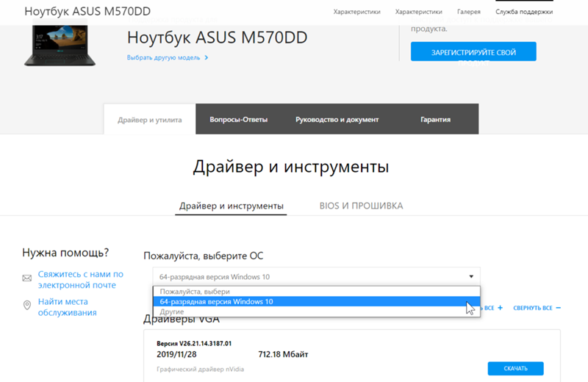Click the minus icon beside СВЕРНУТЬ ВСЕ
Screen dimensions: 588x382
point(558,308)
